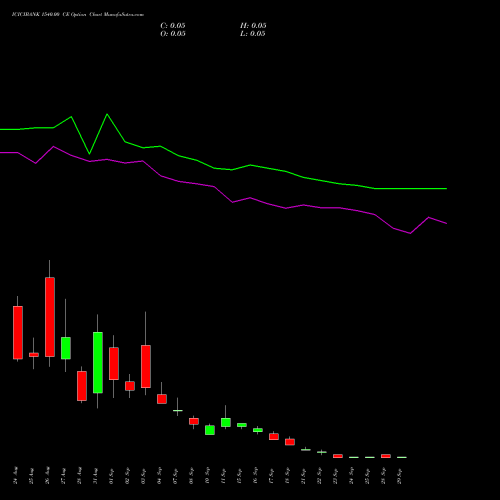
Task: Click the low value 'L: 0.05'
Action: tap(252, 34)
